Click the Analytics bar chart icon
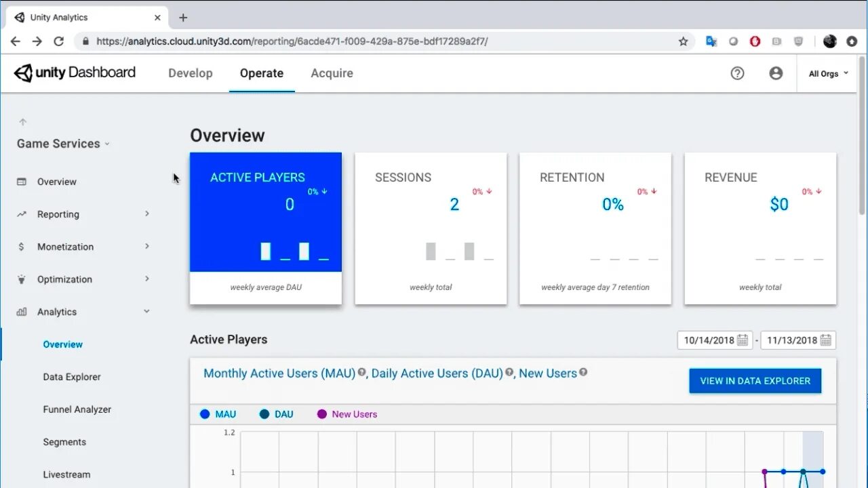This screenshot has height=488, width=868. point(22,312)
